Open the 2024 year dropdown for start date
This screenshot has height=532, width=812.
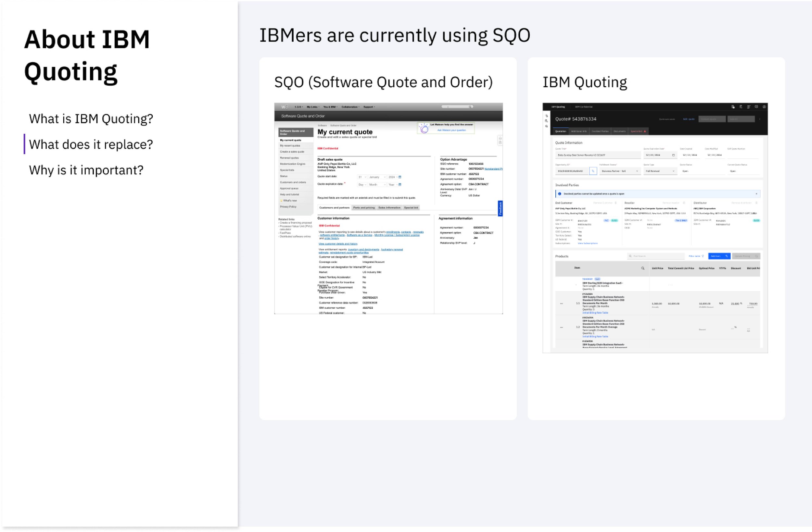[392, 177]
